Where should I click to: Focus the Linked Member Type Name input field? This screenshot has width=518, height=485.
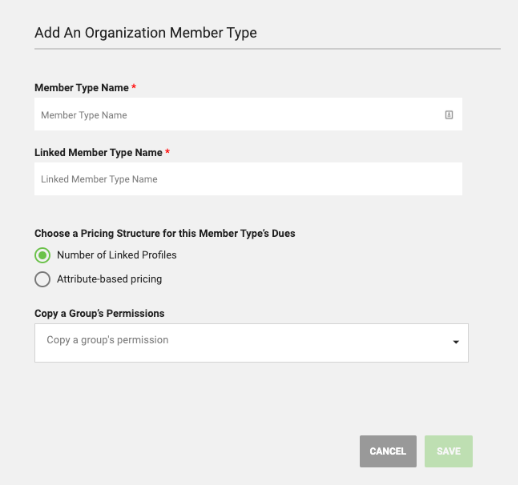(x=248, y=179)
